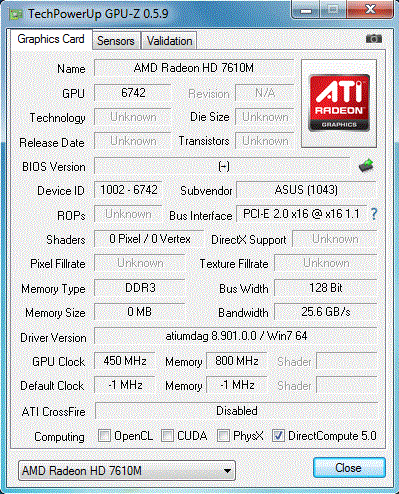The height and width of the screenshot is (494, 399).
Task: Uncheck the DirectCompute 5.0 checkbox
Action: [278, 436]
